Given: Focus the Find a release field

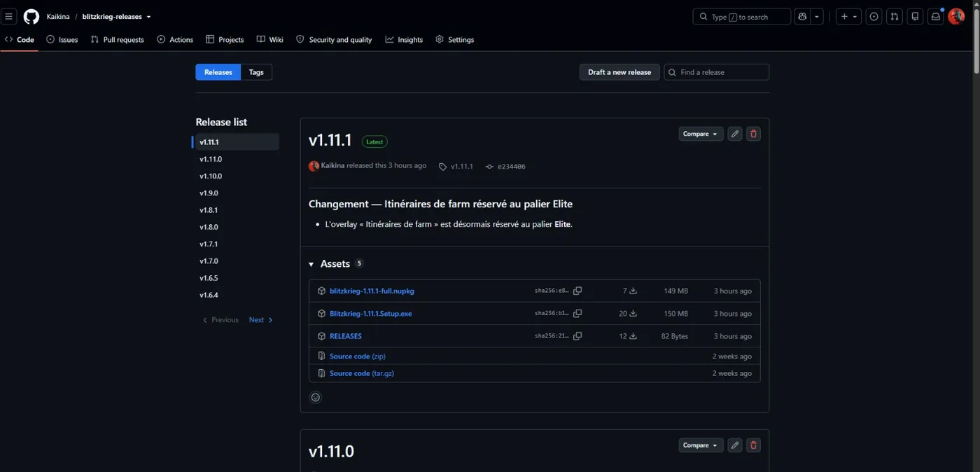Looking at the screenshot, I should click(x=716, y=72).
